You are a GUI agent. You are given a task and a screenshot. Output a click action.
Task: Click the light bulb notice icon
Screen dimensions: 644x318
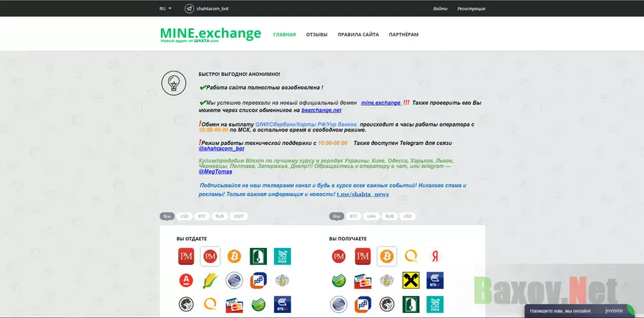[x=174, y=84]
